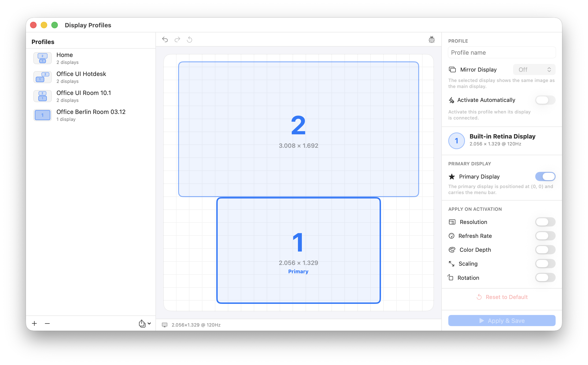588x365 pixels.
Task: Click the revert circular arrow icon
Action: point(189,39)
